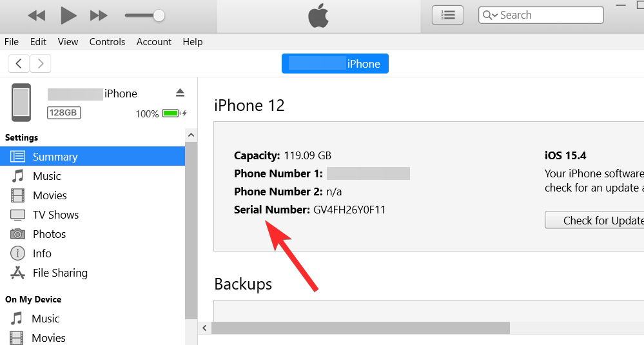Adjust the volume slider knob
The image size is (644, 345).
[x=159, y=15]
